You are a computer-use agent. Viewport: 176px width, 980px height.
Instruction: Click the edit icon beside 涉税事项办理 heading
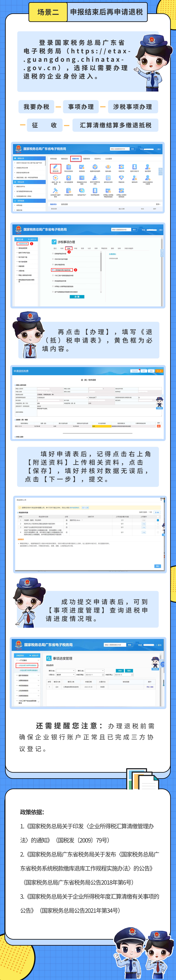click(54, 242)
